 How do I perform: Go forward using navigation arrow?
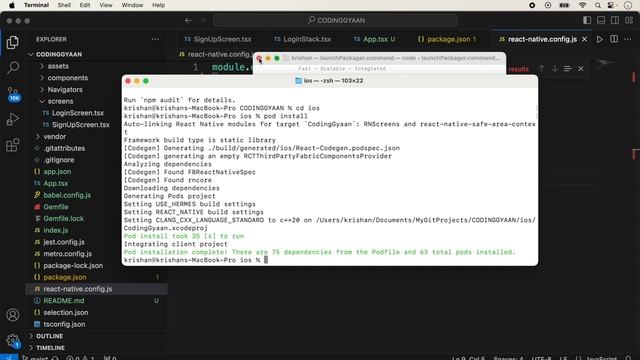pos(202,20)
